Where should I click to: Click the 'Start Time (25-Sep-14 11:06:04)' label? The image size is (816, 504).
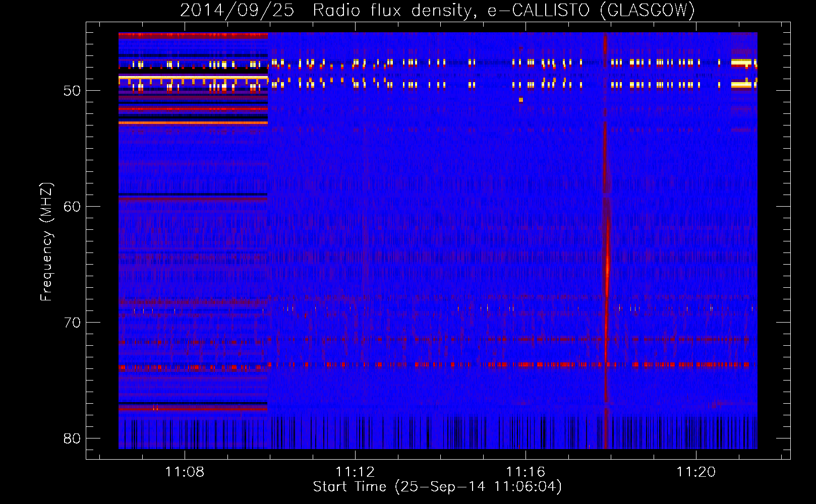(437, 487)
